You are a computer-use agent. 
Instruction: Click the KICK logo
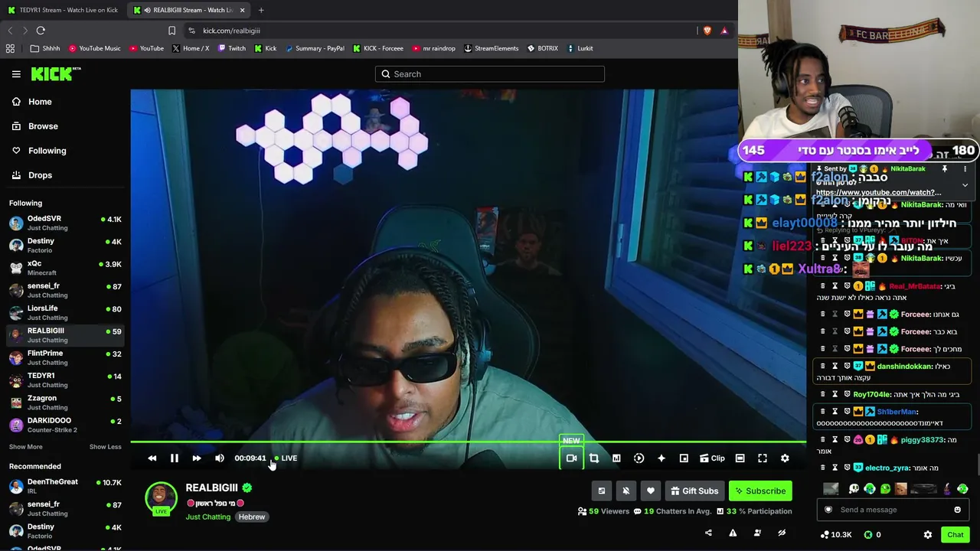(56, 73)
